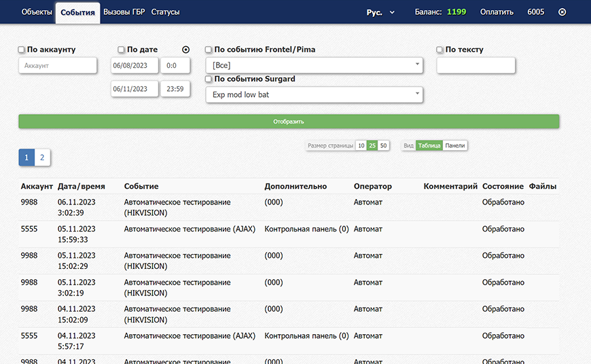
Task: Switch view to Панели
Action: pos(455,145)
